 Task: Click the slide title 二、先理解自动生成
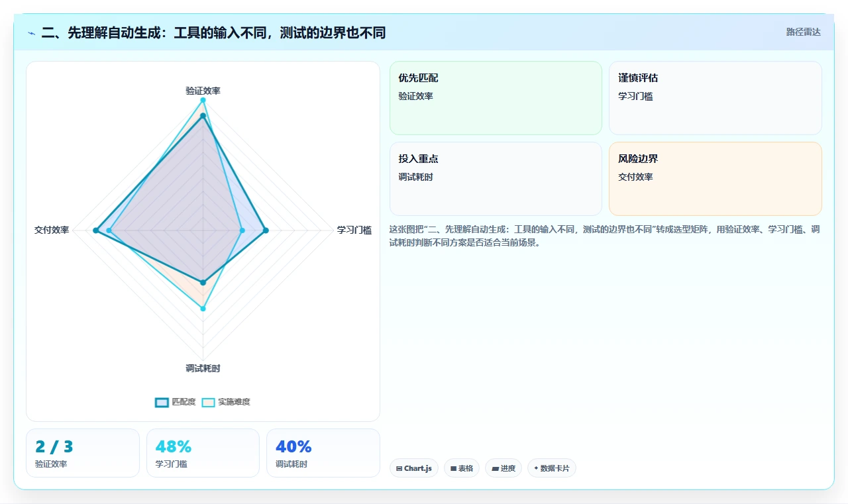point(213,32)
